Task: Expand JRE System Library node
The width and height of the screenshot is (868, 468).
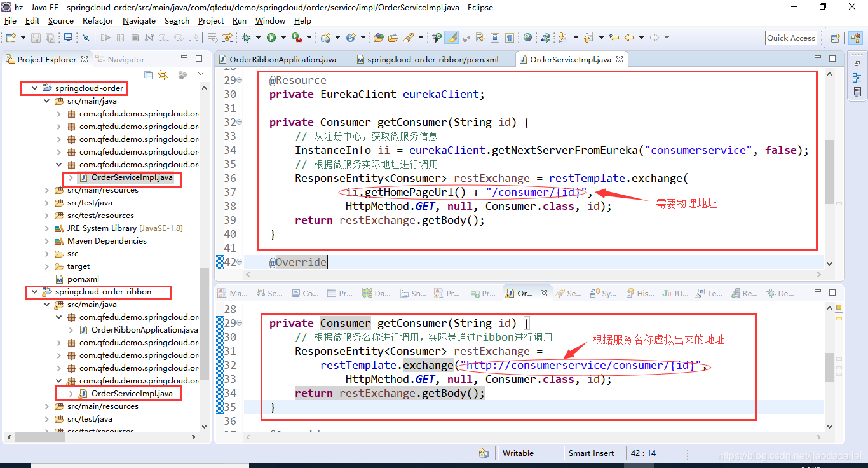Action: 46,228
